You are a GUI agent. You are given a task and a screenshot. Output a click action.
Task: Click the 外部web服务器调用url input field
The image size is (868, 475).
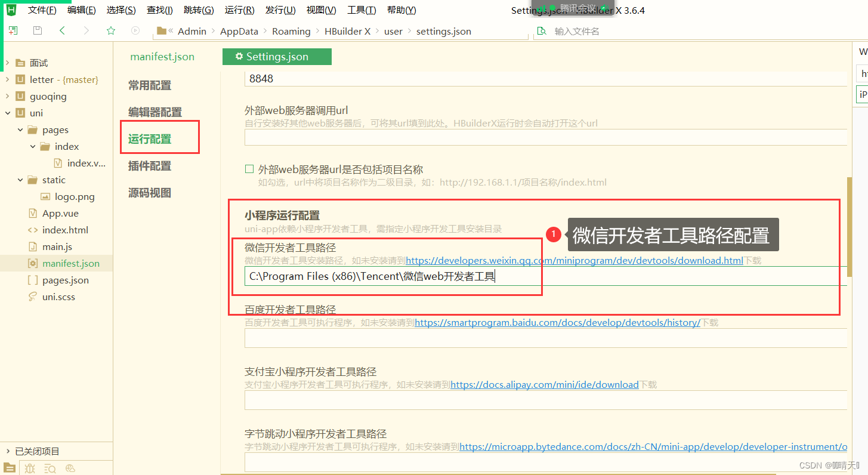[x=546, y=137]
